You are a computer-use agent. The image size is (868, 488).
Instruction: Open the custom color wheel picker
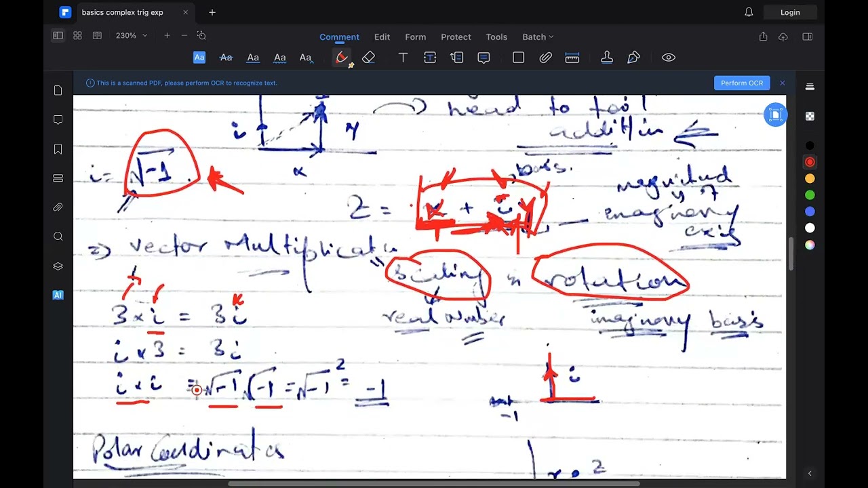click(810, 245)
